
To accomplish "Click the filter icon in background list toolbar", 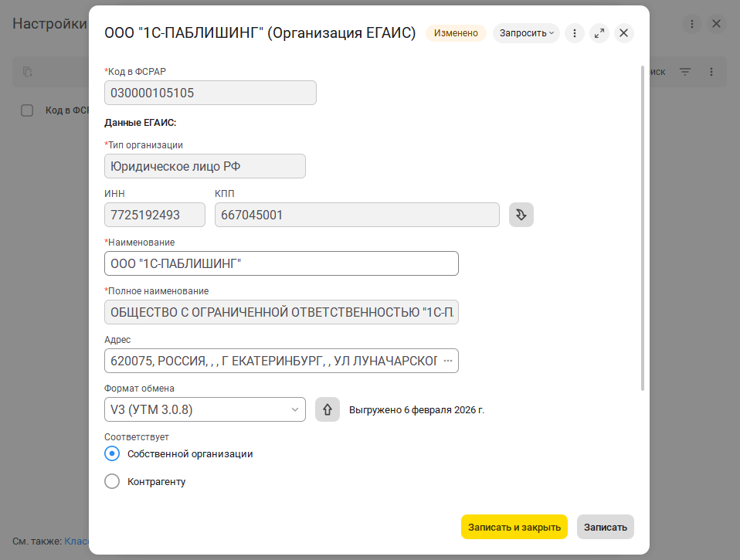I will point(685,72).
